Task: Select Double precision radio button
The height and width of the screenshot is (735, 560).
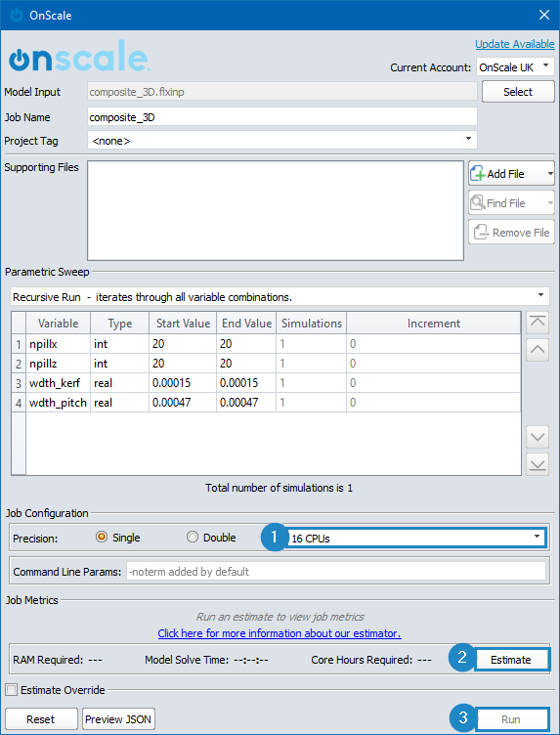Action: (x=193, y=538)
